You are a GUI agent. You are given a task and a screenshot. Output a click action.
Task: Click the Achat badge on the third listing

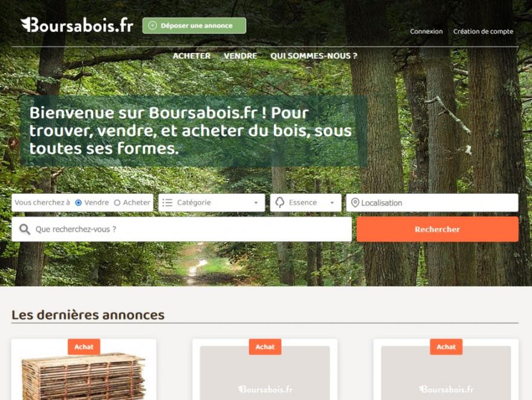tap(446, 346)
